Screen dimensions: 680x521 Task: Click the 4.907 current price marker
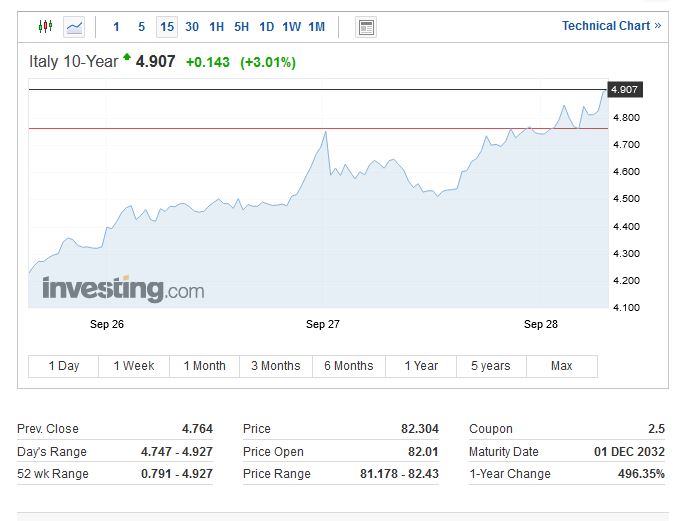coord(624,90)
